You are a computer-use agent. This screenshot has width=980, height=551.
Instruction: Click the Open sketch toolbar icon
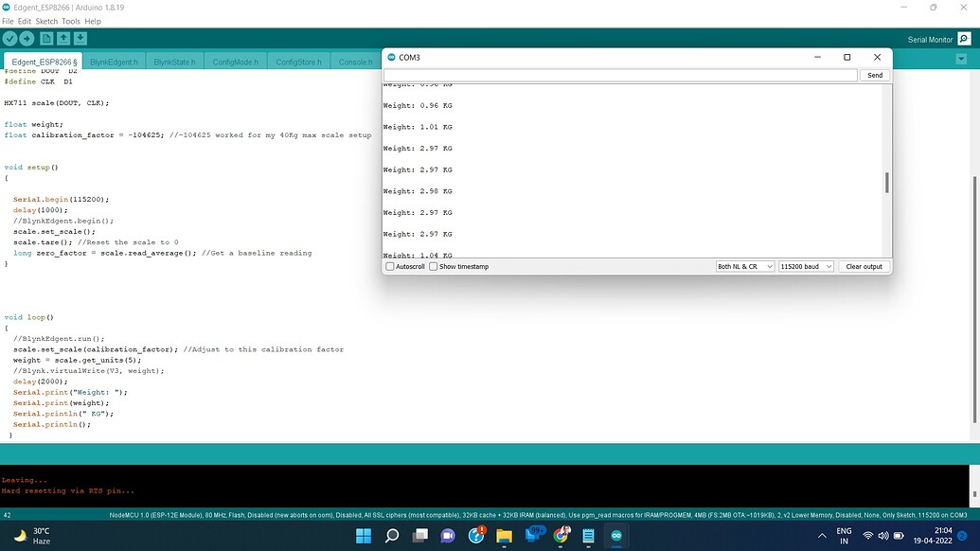coord(63,39)
